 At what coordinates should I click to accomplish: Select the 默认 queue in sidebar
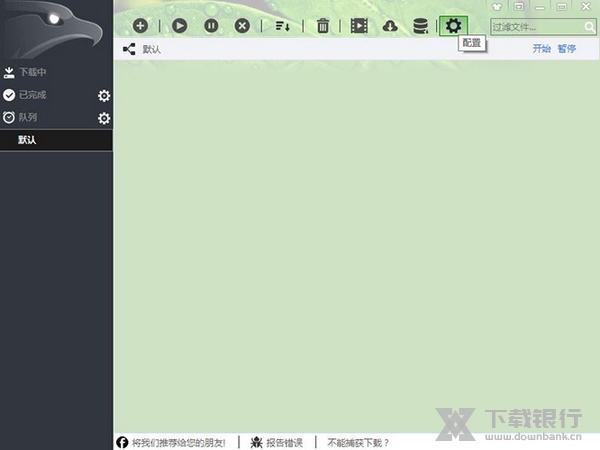27,141
